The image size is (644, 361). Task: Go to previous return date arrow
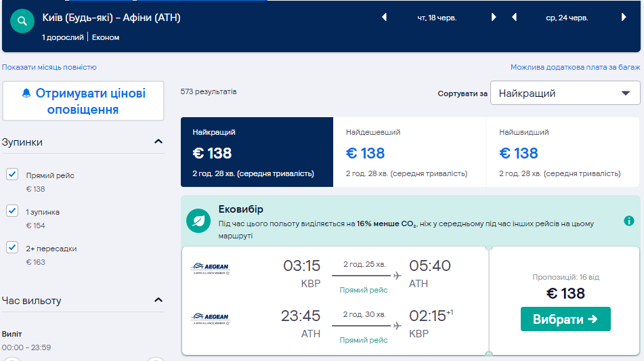pos(514,18)
